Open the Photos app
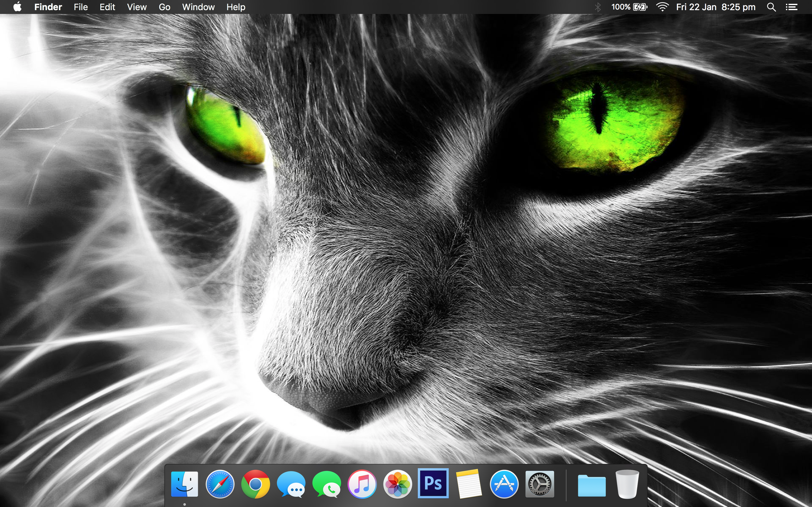812x507 pixels. (398, 484)
